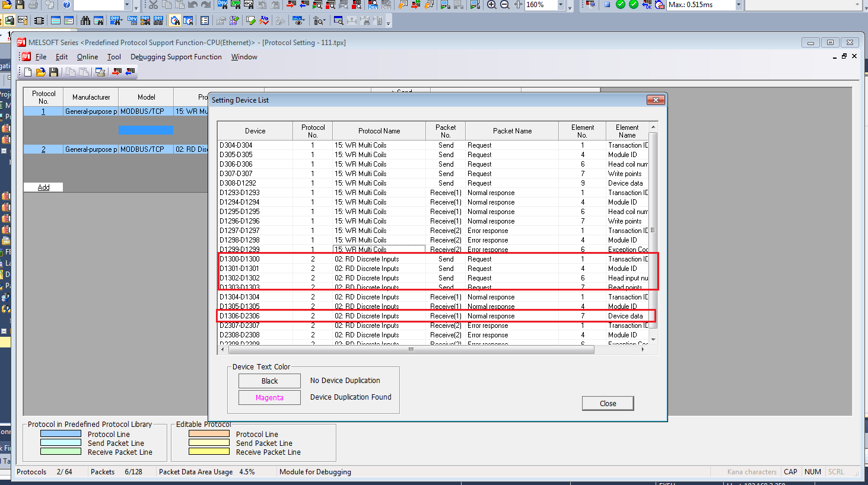868x485 pixels.
Task: Open the Online menu
Action: (x=87, y=57)
